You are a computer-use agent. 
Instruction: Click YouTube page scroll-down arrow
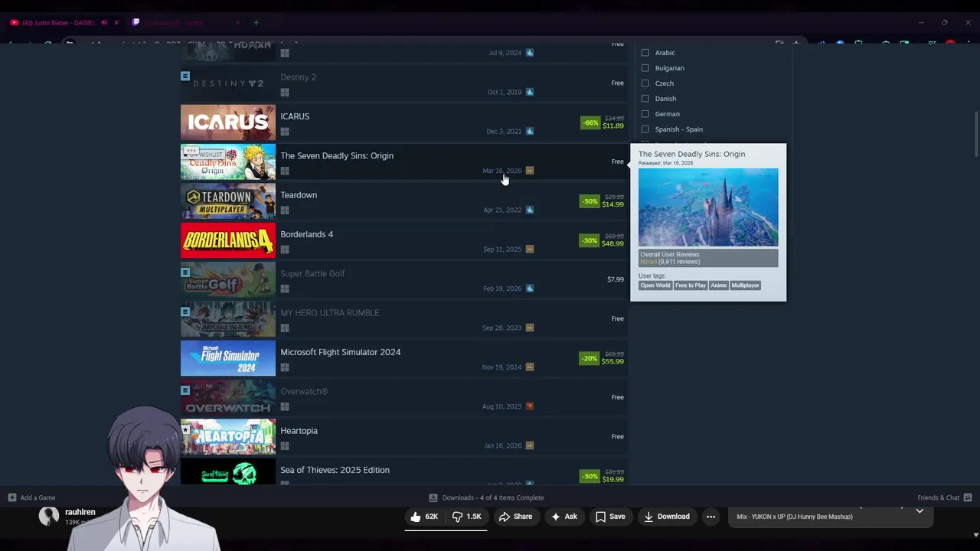975,535
